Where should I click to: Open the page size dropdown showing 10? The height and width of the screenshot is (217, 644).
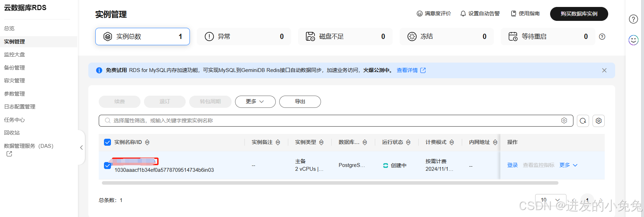tap(551, 200)
